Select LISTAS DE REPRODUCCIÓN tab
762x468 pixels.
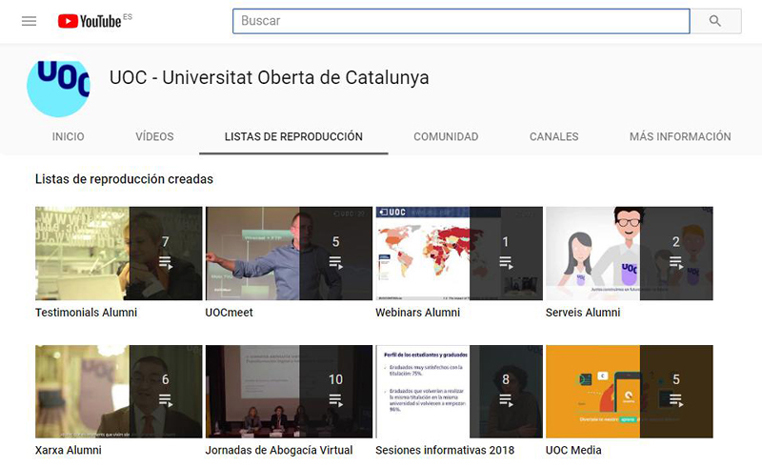click(x=294, y=137)
